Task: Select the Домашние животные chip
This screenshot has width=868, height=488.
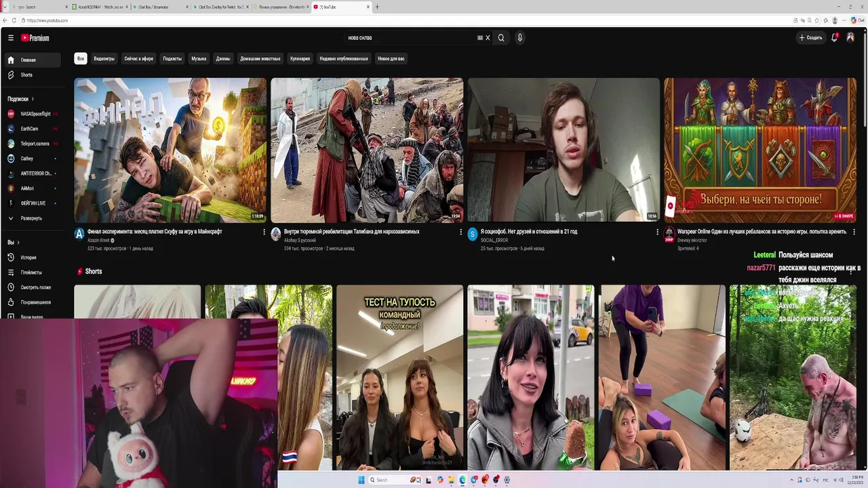Action: click(x=260, y=59)
